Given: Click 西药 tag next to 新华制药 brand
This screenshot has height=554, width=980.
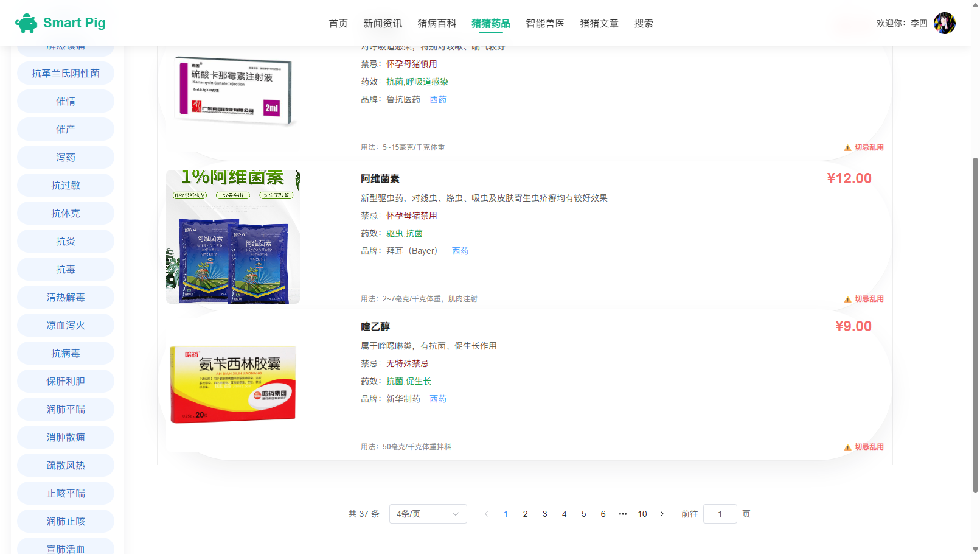Looking at the screenshot, I should 438,399.
